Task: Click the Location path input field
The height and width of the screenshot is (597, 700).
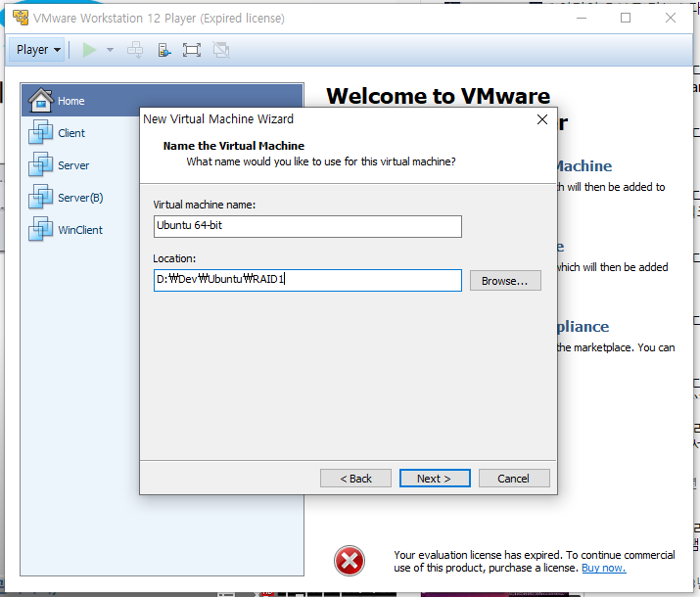Action: (x=307, y=280)
